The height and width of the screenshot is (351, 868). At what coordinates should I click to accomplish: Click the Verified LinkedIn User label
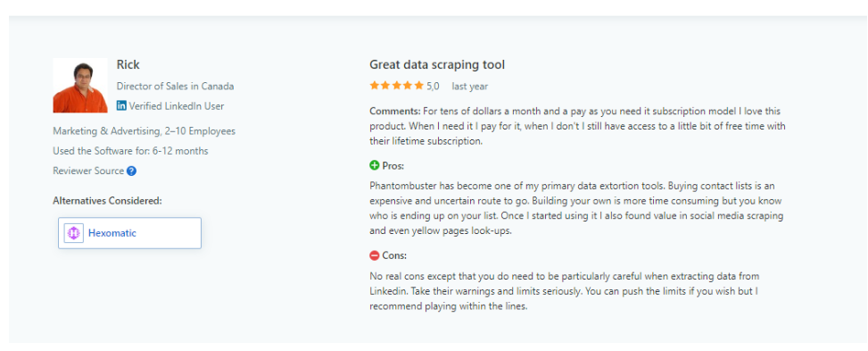[x=177, y=106]
